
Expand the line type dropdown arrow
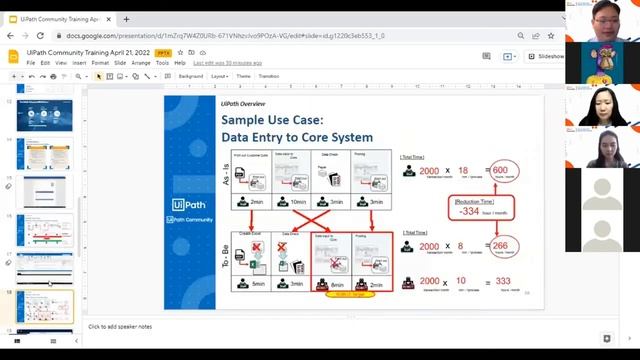156,76
